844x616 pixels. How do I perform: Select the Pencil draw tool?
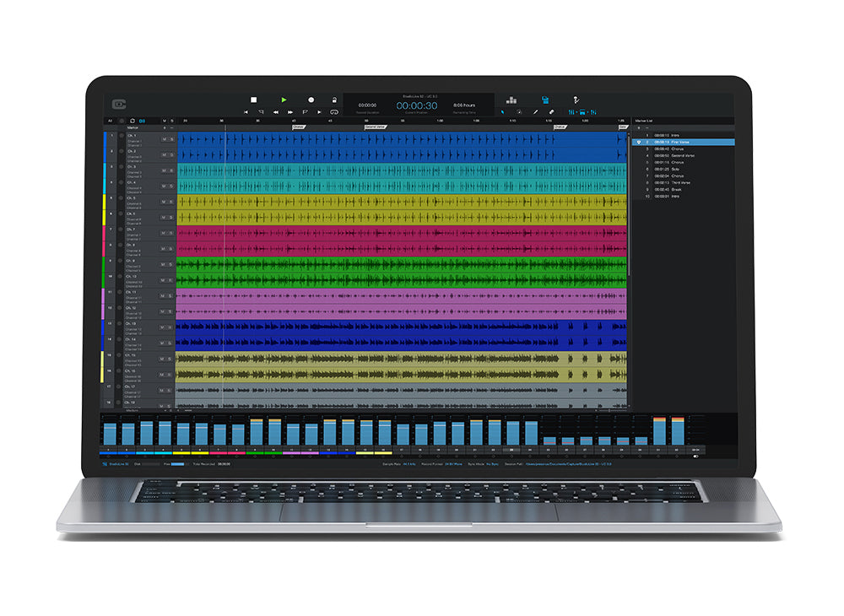535,111
